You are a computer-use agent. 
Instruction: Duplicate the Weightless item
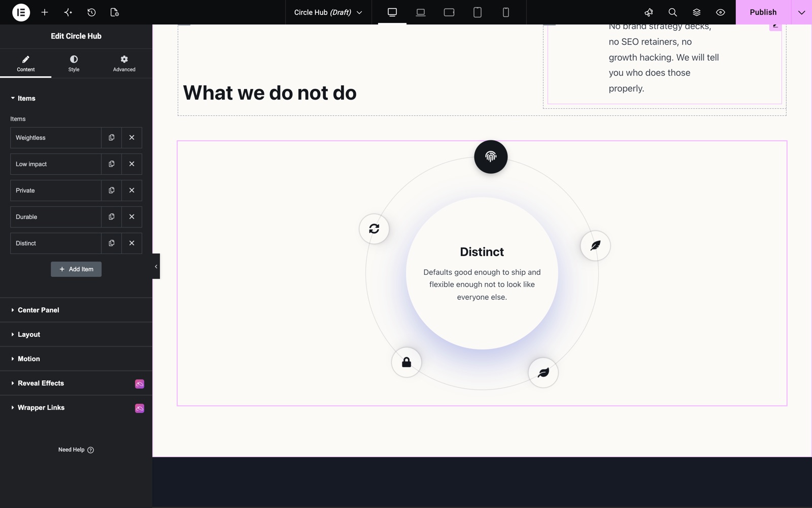coord(112,138)
